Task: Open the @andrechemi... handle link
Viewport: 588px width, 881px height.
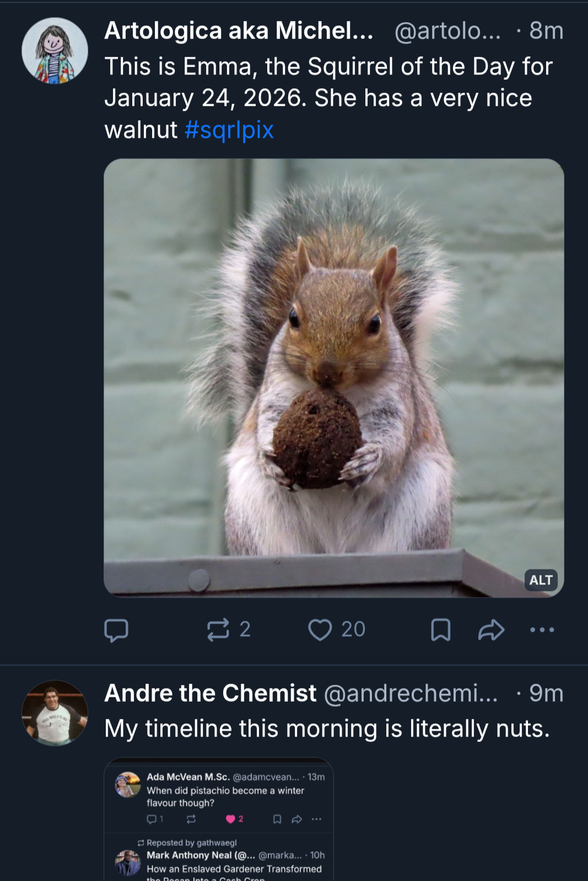Action: [x=411, y=694]
